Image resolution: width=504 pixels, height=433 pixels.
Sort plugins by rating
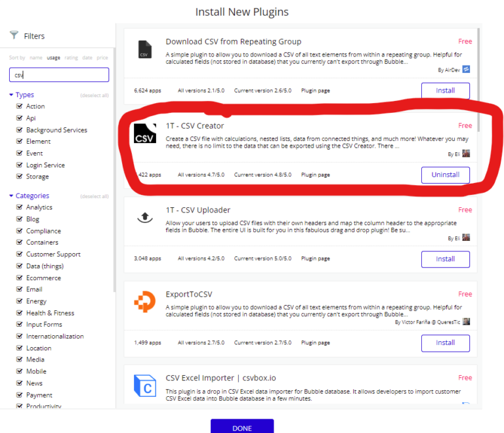point(70,58)
